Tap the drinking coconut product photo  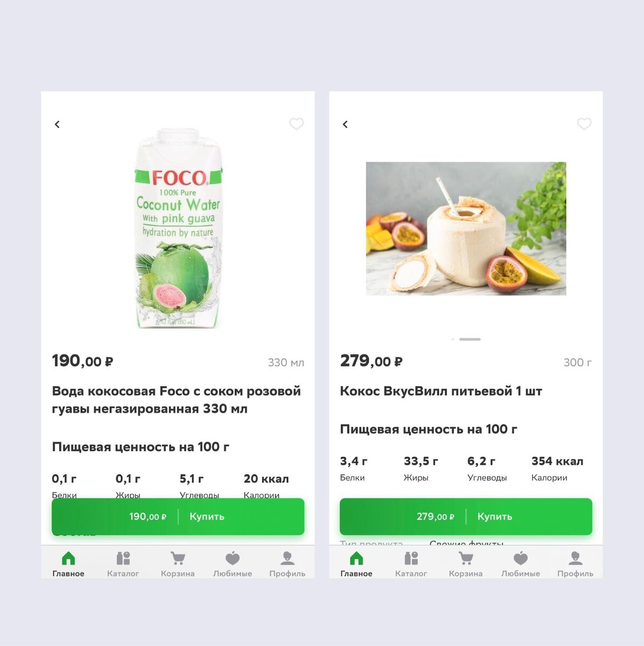pyautogui.click(x=466, y=228)
